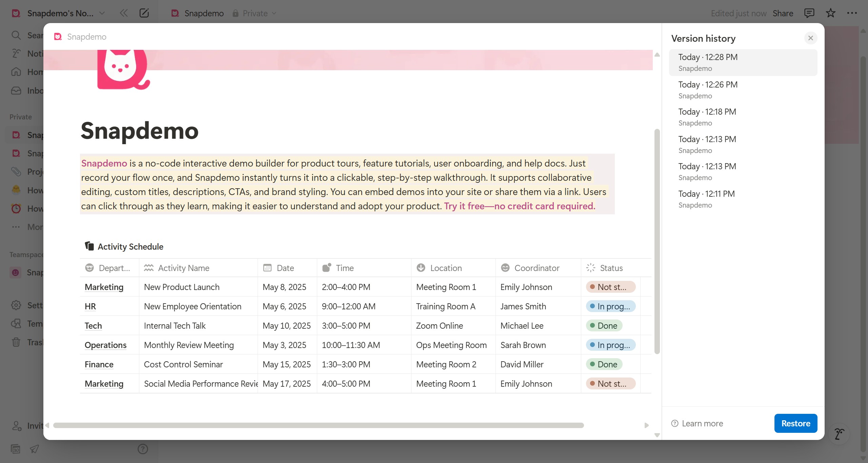The height and width of the screenshot is (463, 868).
Task: Open the help question-mark icon
Action: pyautogui.click(x=143, y=449)
